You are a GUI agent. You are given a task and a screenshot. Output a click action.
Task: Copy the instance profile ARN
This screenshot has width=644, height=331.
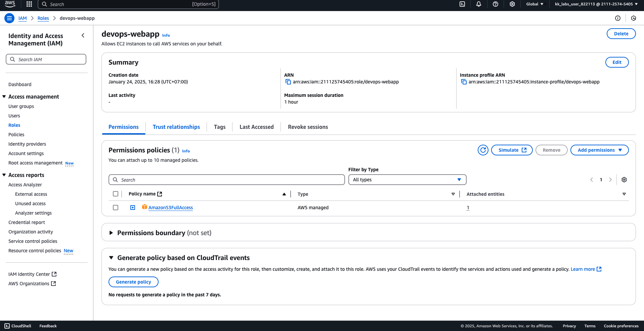tap(464, 82)
